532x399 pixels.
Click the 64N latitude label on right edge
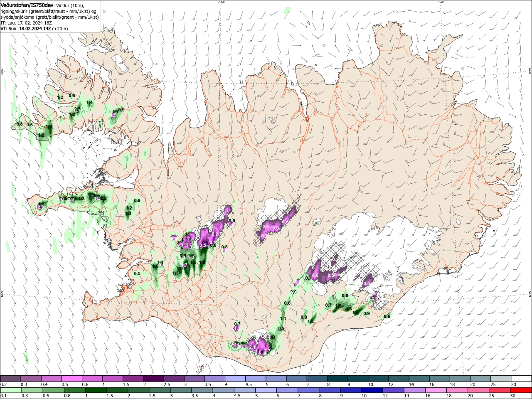coord(530,293)
